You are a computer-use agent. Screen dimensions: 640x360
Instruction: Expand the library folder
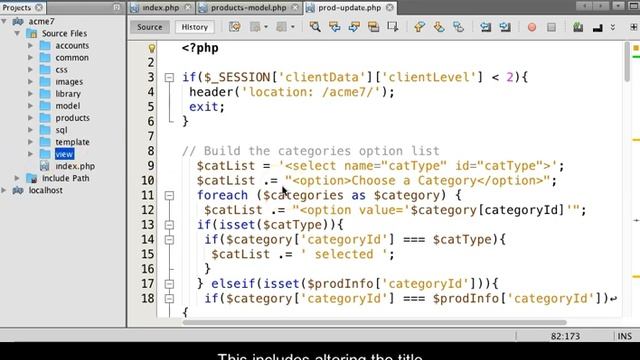click(31, 93)
